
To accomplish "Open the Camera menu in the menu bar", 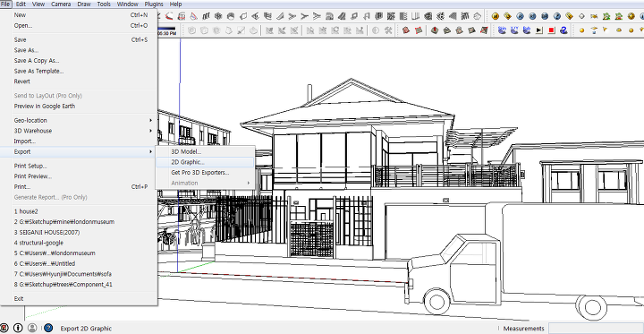I will (61, 4).
